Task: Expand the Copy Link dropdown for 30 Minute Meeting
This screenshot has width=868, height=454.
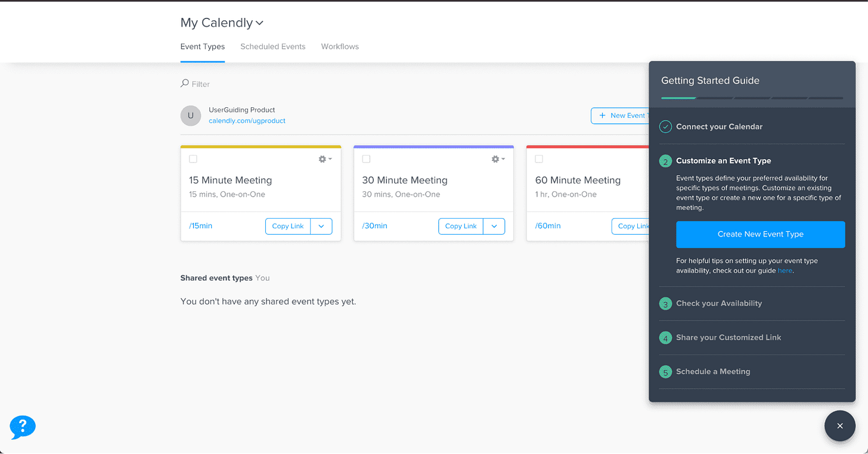Action: pos(494,226)
